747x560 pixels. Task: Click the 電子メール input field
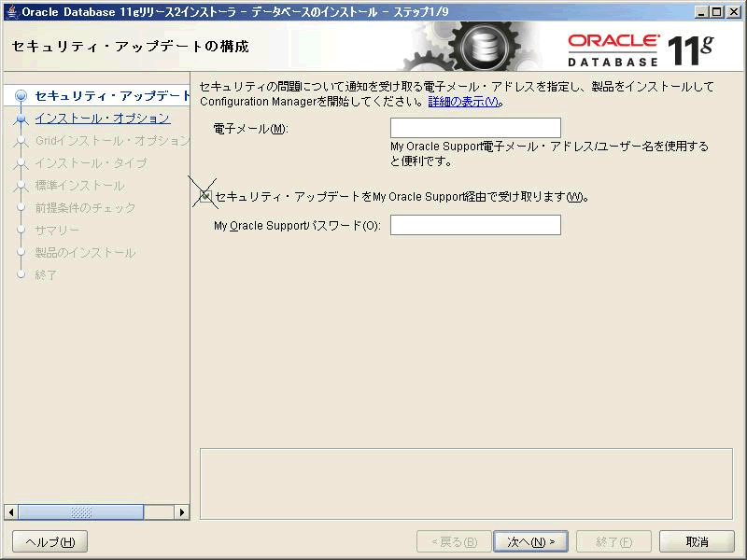475,129
